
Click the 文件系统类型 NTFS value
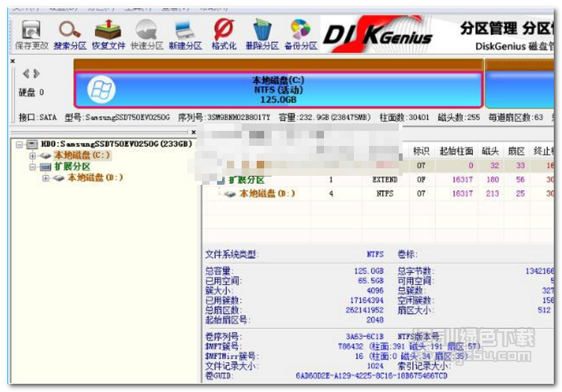(375, 254)
